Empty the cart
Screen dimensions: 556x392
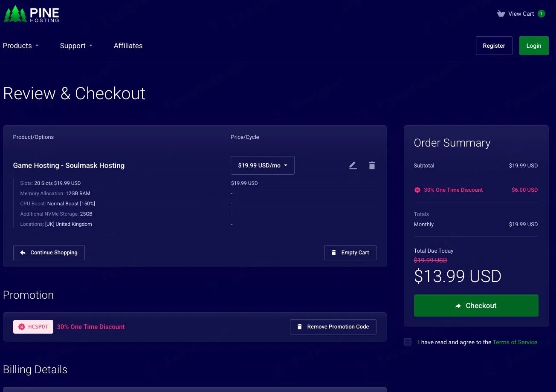coord(350,253)
